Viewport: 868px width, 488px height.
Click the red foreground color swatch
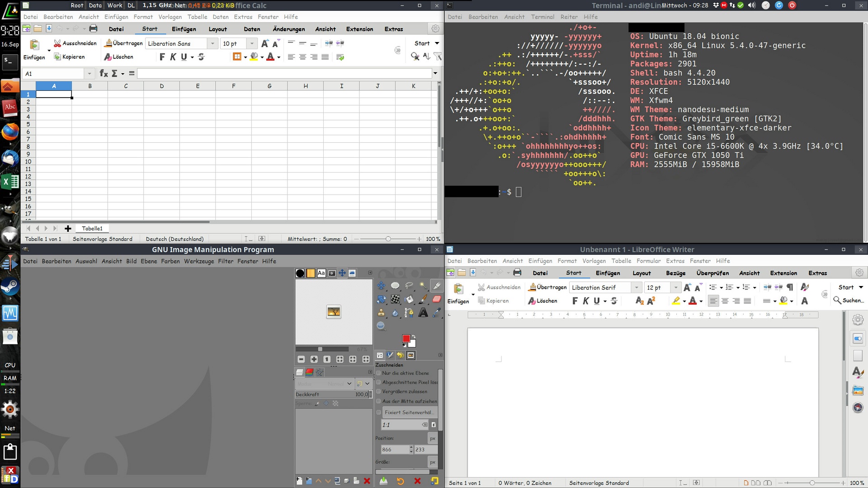point(406,339)
